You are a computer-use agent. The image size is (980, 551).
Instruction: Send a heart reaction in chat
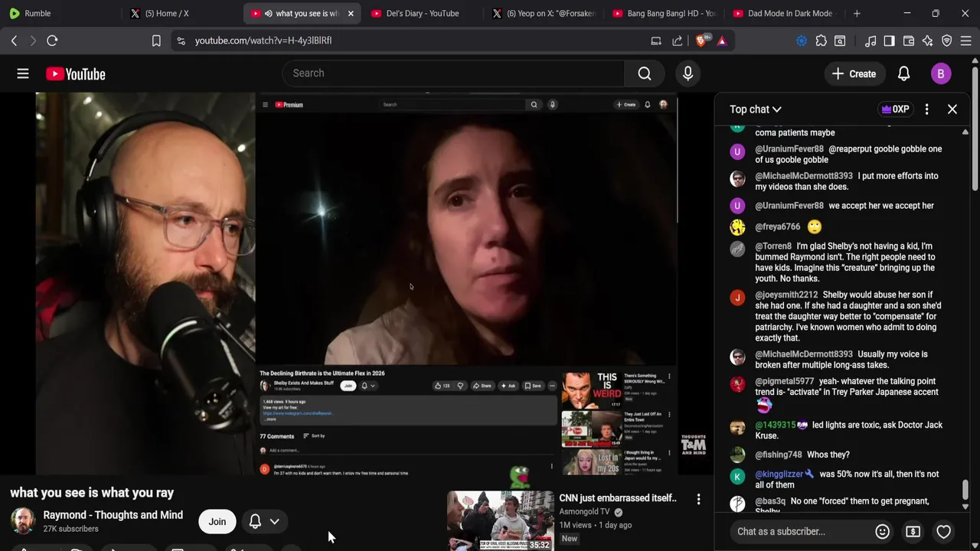tap(943, 531)
